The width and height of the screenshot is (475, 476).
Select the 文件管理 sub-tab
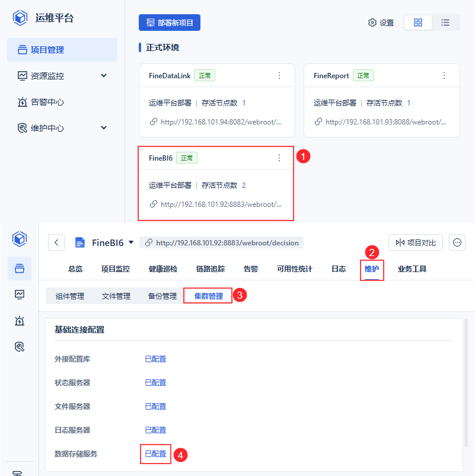pyautogui.click(x=116, y=296)
